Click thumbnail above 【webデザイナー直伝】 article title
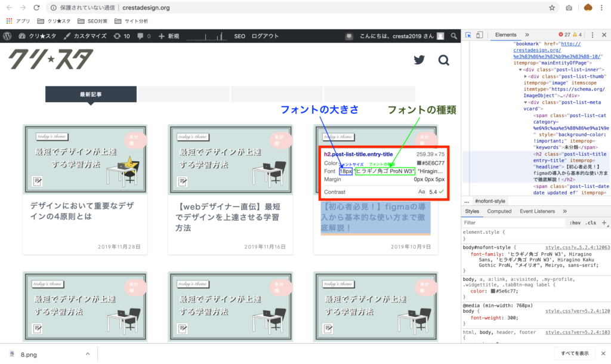 point(230,159)
